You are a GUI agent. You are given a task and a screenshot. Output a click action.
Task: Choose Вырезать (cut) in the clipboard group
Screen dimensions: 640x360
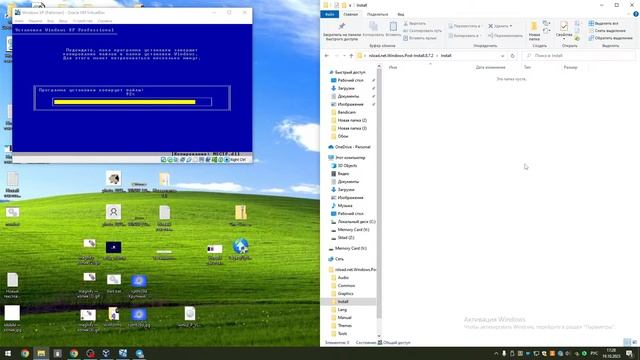coord(415,24)
